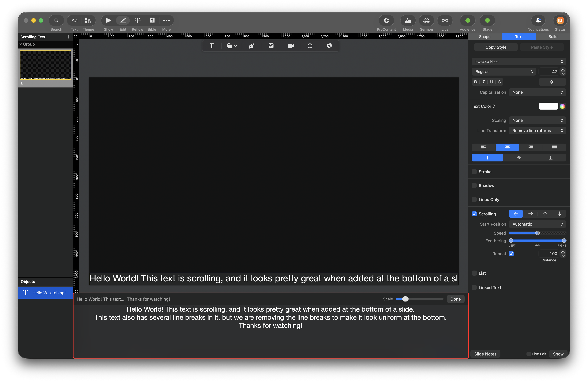The image size is (588, 382).
Task: Vertically align text to bottom
Action: click(x=550, y=157)
